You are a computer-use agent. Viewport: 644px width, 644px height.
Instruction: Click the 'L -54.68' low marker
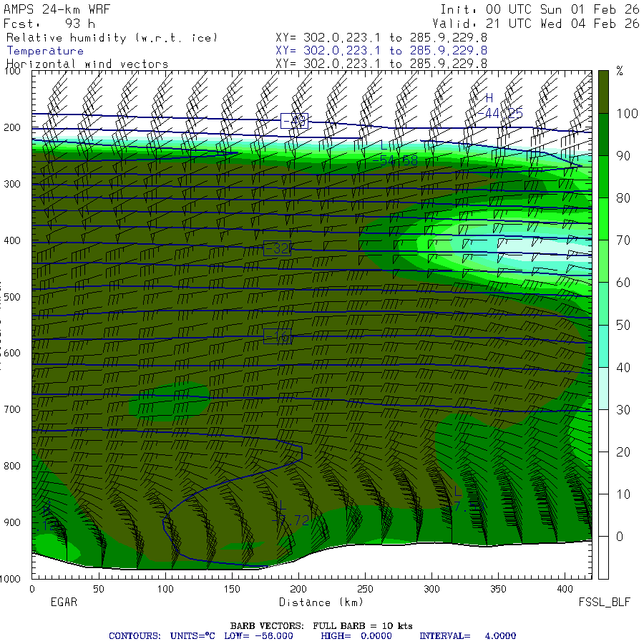pyautogui.click(x=395, y=153)
